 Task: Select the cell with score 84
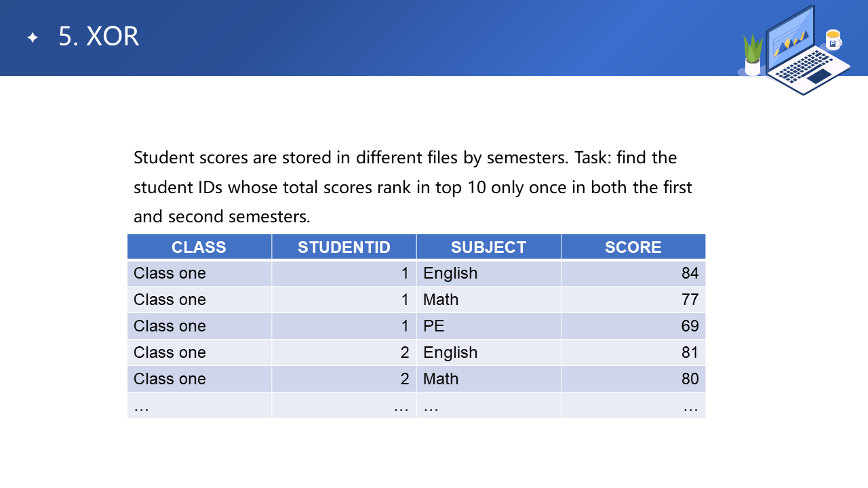(x=633, y=273)
